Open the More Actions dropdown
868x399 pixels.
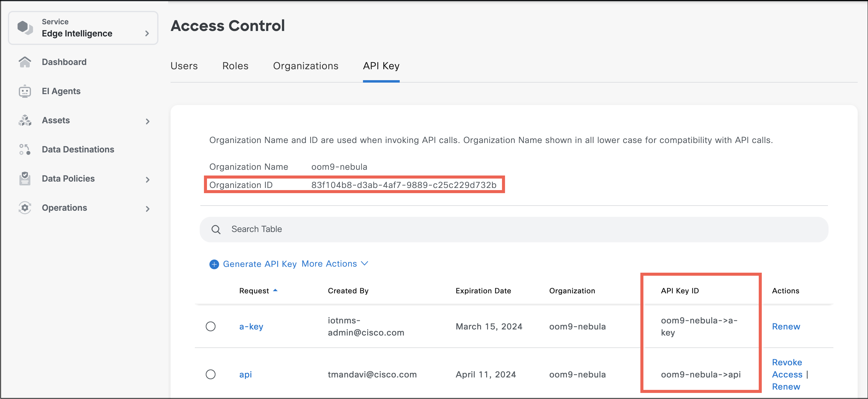click(x=334, y=264)
